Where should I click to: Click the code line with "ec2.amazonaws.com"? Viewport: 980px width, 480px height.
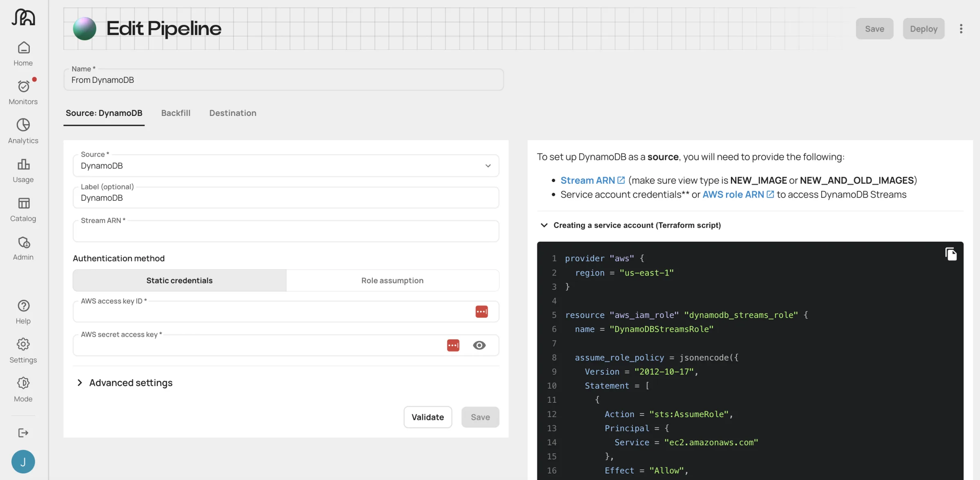tap(686, 442)
